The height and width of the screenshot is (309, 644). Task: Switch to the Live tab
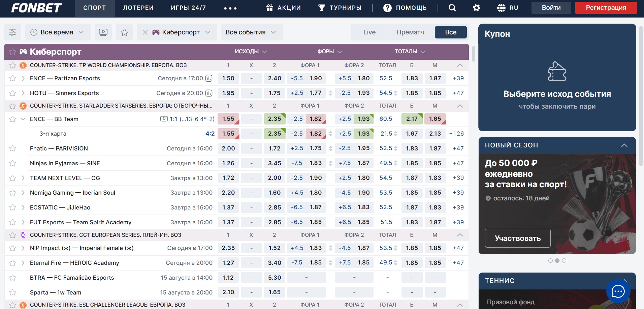(369, 32)
